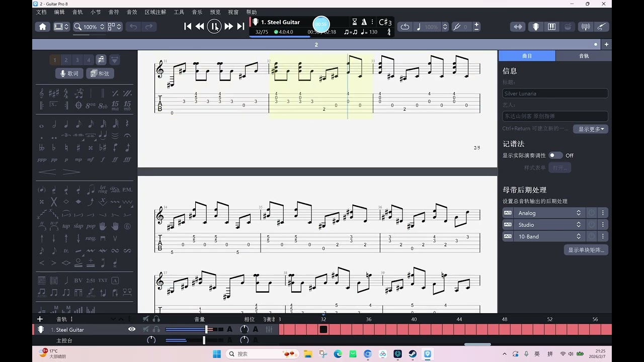644x362 pixels.
Task: Rewind to the previous bar
Action: pyautogui.click(x=200, y=27)
